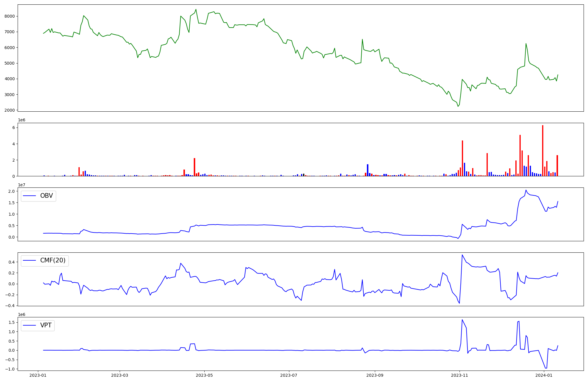Click the 2023-05 x-axis date label
The width and height of the screenshot is (588, 382).
tap(204, 375)
